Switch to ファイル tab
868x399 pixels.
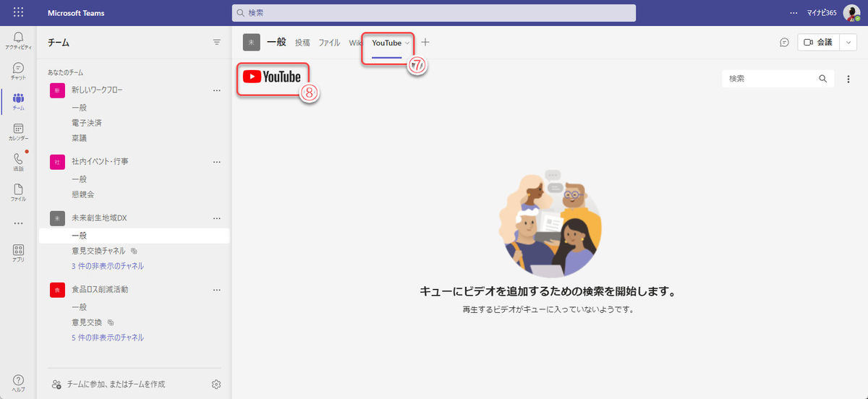point(329,43)
